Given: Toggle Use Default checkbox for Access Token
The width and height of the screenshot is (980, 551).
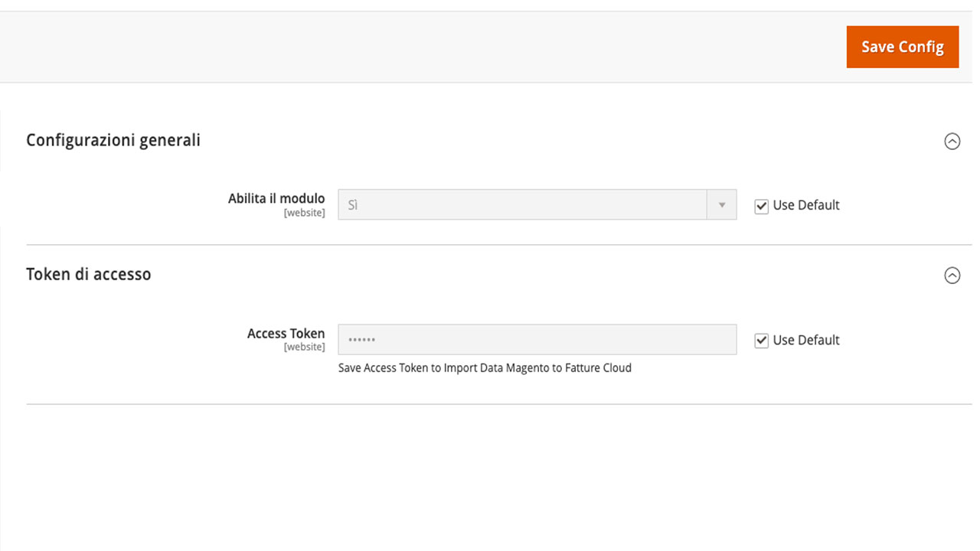Looking at the screenshot, I should pyautogui.click(x=761, y=341).
